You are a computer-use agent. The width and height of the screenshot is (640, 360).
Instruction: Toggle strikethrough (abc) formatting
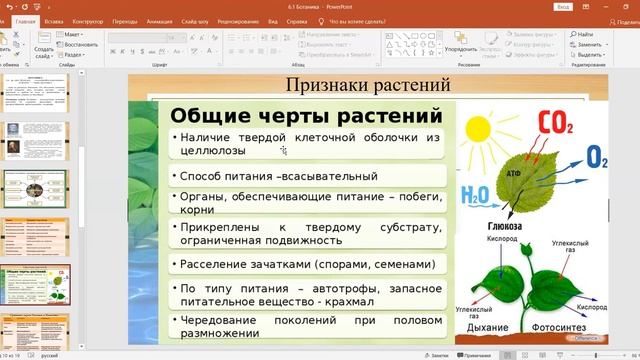tap(152, 51)
